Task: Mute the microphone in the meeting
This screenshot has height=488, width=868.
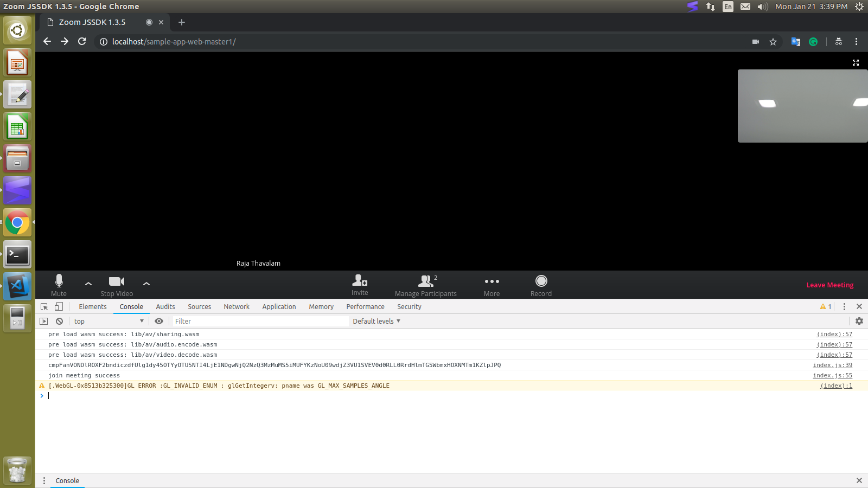Action: [59, 285]
